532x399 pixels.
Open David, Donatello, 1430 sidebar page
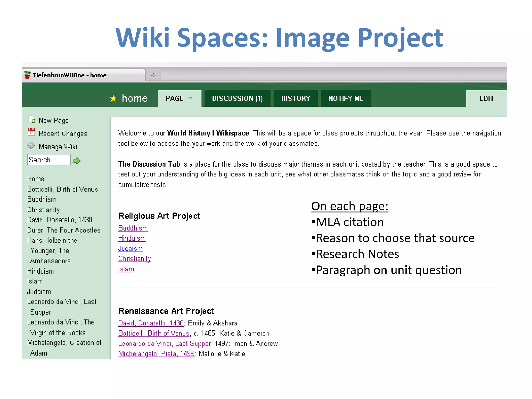pyautogui.click(x=60, y=220)
